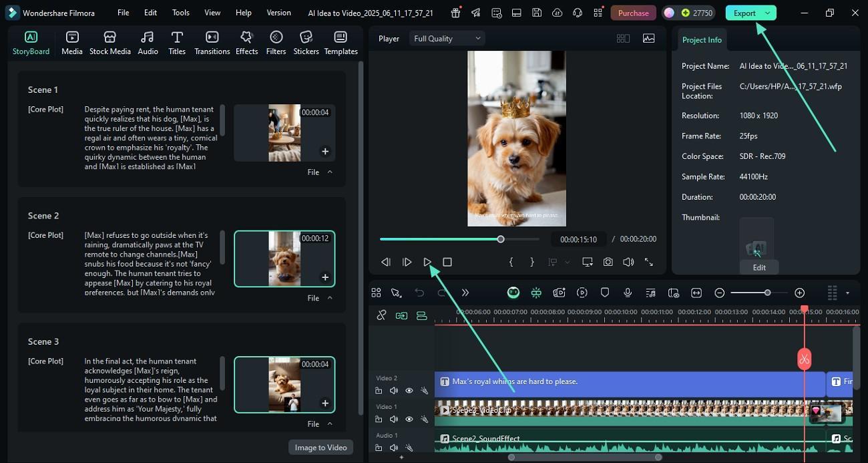Open the Version menu
This screenshot has width=868, height=463.
[x=278, y=13]
